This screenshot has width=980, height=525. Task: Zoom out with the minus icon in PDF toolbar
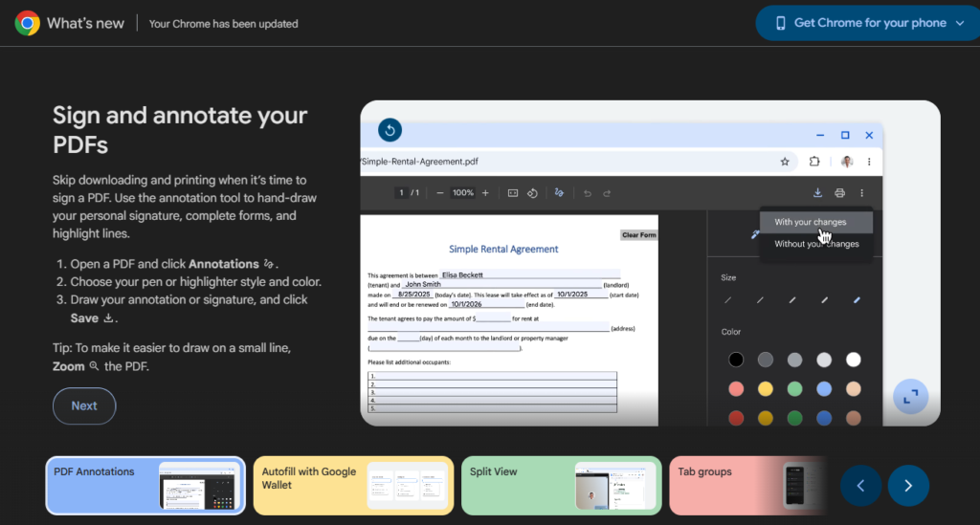[440, 193]
